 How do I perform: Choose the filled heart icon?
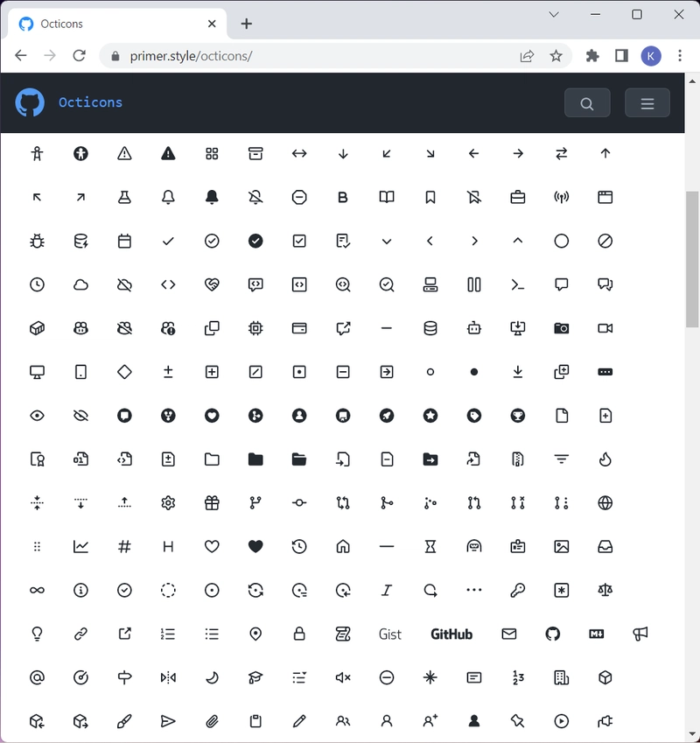[255, 547]
